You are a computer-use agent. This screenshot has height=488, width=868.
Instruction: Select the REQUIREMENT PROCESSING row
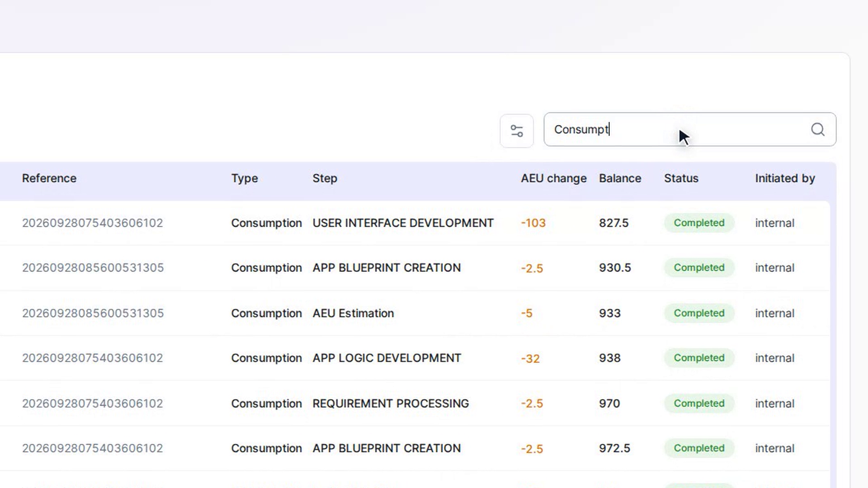tap(415, 403)
